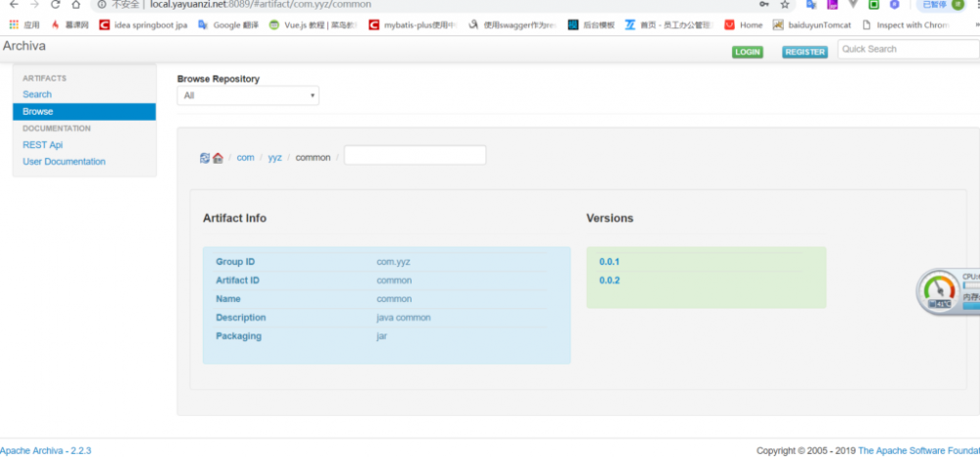
Task: Click the Packaging value jar
Action: click(x=382, y=336)
